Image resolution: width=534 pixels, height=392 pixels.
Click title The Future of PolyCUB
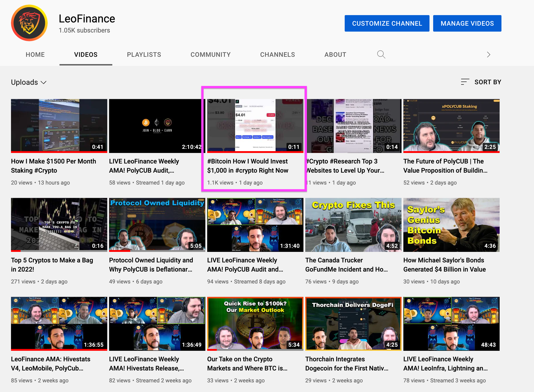tap(445, 166)
